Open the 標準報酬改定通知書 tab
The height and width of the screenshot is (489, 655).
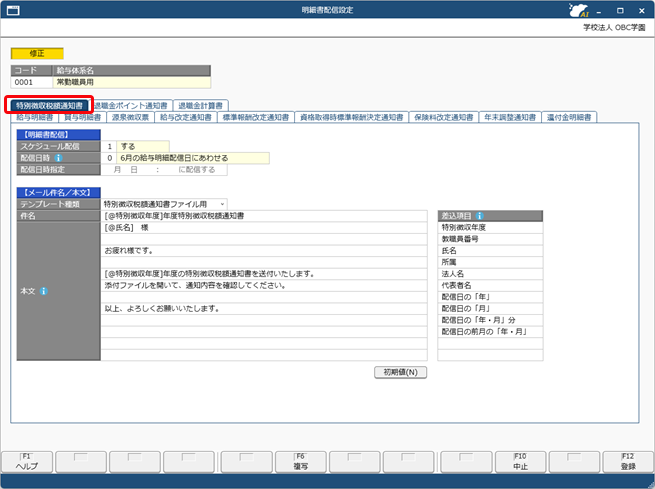click(x=256, y=117)
